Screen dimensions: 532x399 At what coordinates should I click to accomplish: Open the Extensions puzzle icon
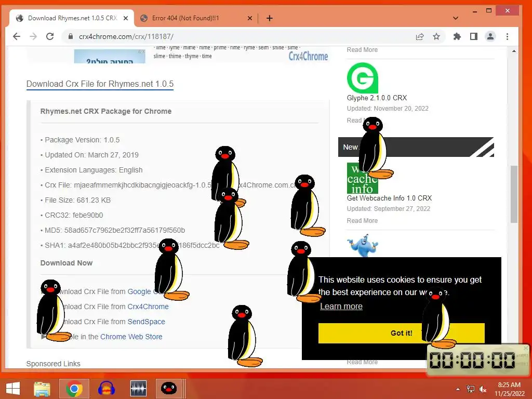(457, 37)
